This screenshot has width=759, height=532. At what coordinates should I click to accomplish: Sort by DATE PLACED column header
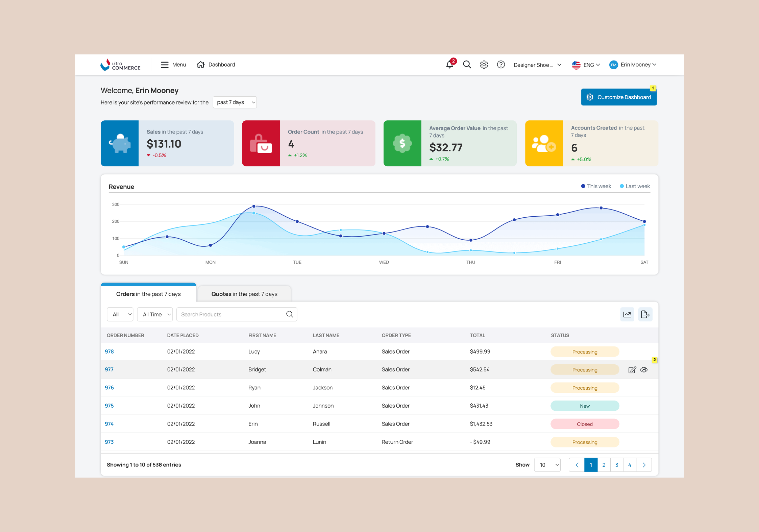point(183,335)
